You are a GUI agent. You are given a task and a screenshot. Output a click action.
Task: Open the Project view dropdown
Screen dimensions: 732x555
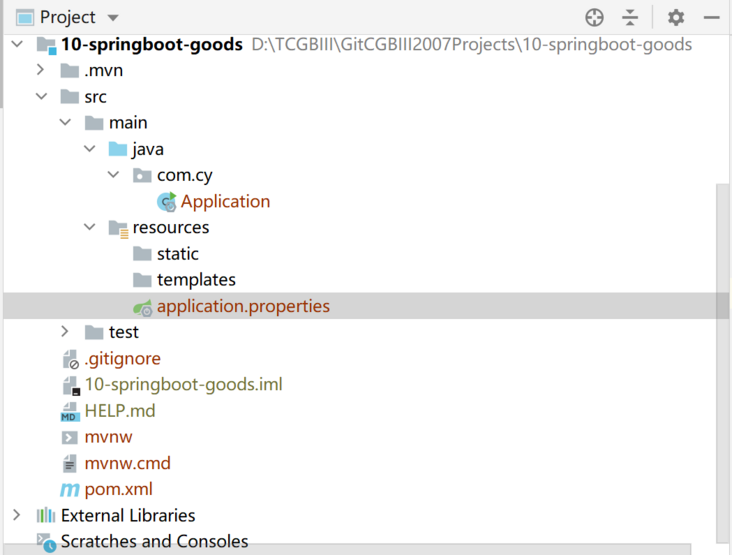pos(112,18)
